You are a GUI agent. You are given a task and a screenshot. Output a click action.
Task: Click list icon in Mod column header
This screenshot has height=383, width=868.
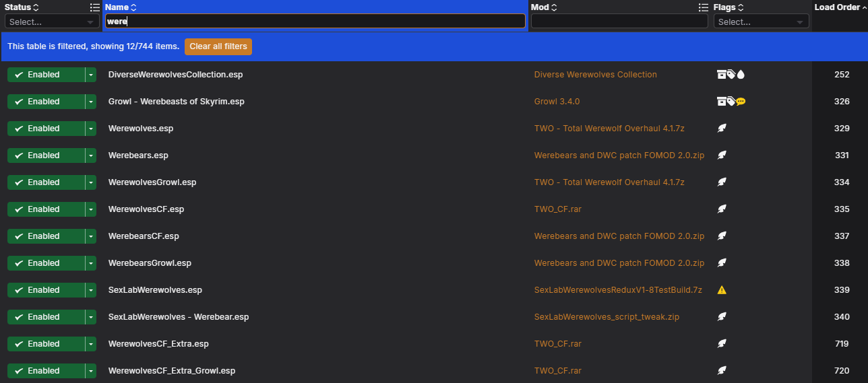704,7
